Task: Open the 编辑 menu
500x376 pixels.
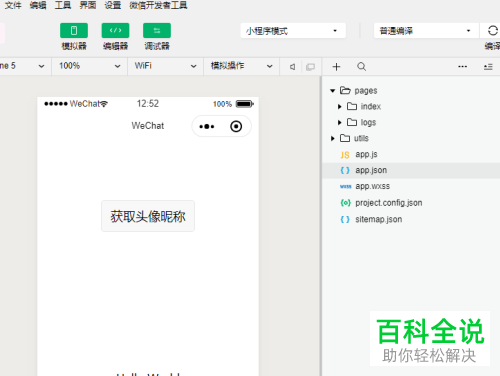Action: coord(38,5)
